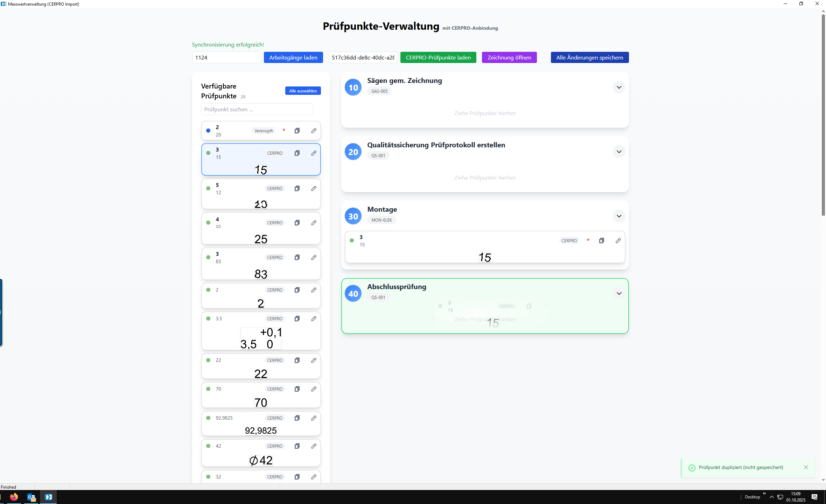Image resolution: width=826 pixels, height=504 pixels.
Task: Edit checkpoint 5 with pencil icon
Action: click(314, 188)
